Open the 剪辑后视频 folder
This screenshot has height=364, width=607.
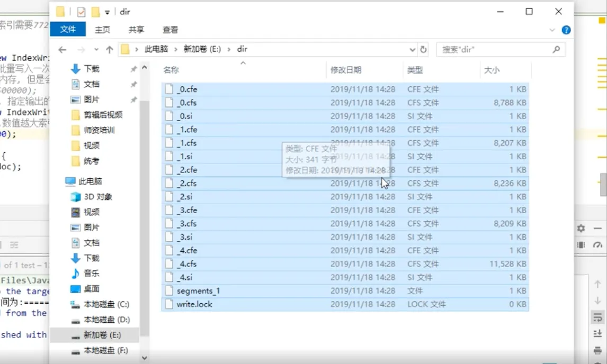[103, 115]
